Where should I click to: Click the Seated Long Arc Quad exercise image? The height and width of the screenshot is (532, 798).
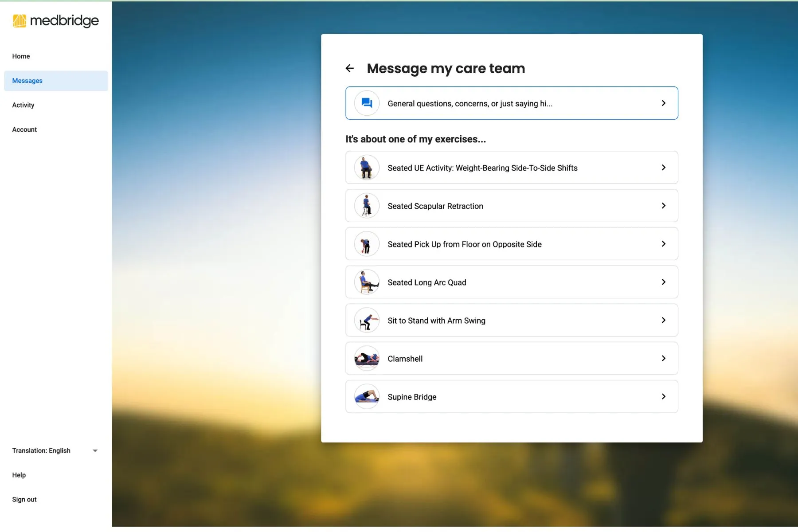pyautogui.click(x=367, y=282)
